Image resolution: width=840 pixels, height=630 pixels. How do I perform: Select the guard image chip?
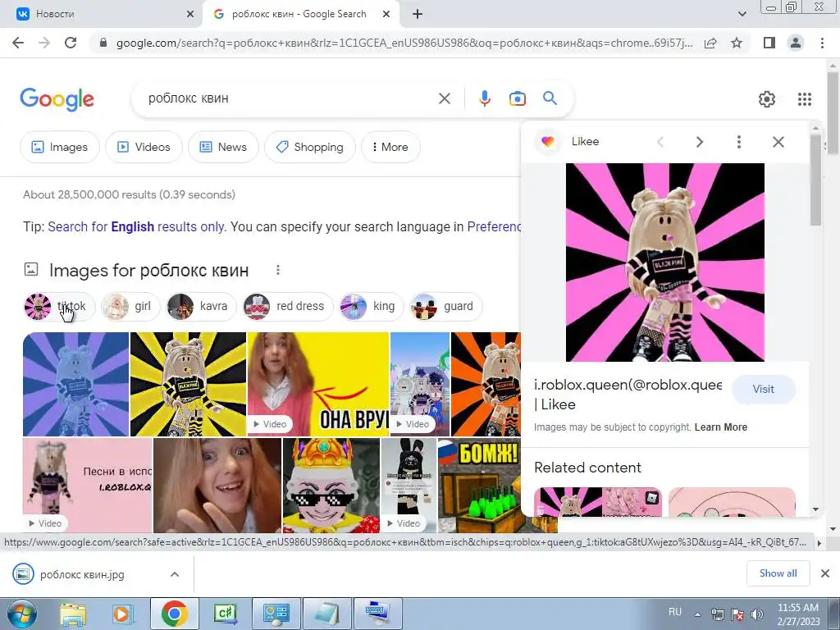pyautogui.click(x=445, y=307)
